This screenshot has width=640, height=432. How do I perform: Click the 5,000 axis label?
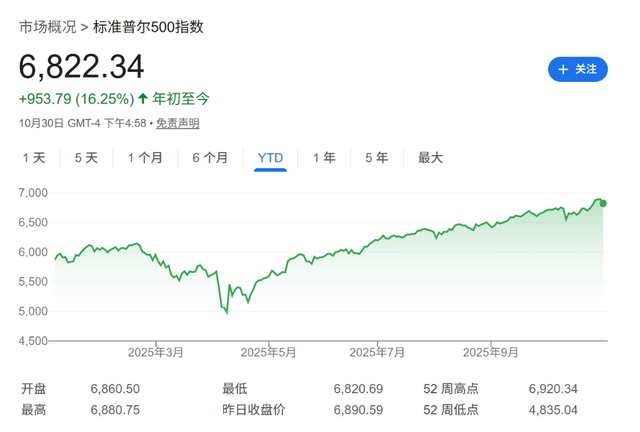click(x=33, y=311)
